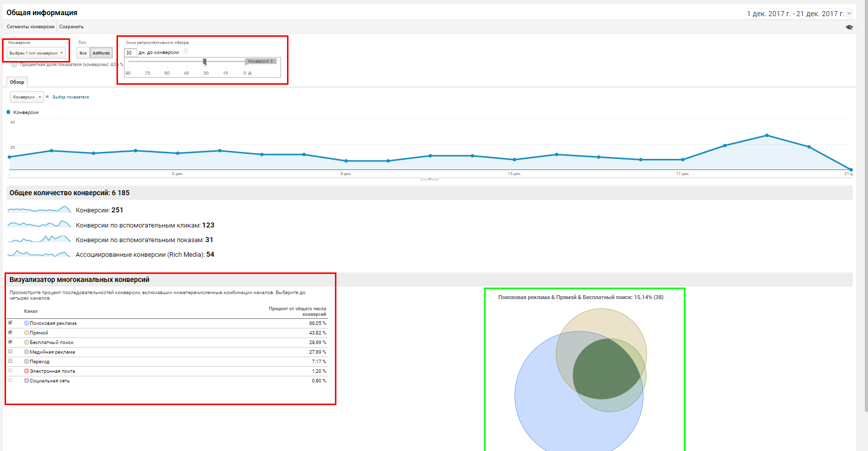Click the peak data point on conversions chart
Screen dimensions: 868x451
coord(767,135)
